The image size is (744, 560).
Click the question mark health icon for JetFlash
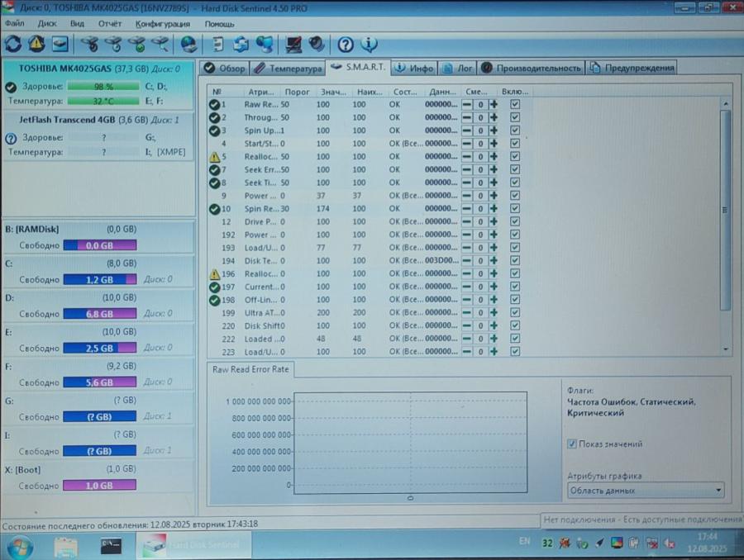(x=11, y=139)
